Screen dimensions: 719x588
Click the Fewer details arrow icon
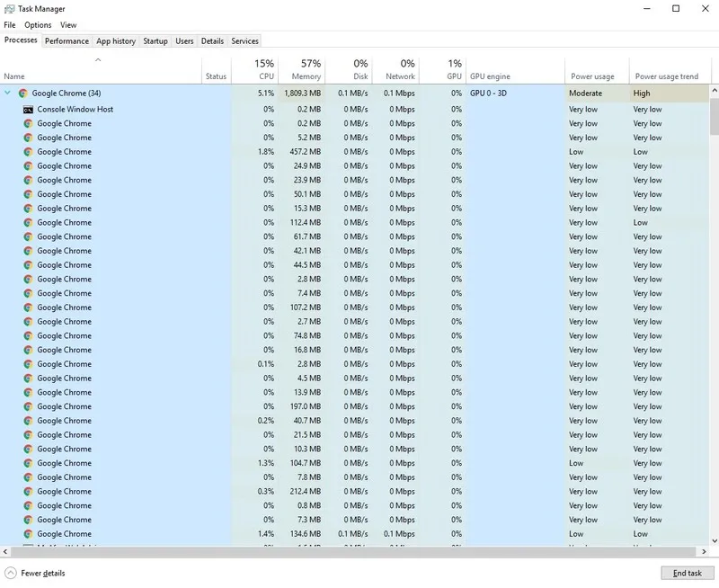click(10, 573)
